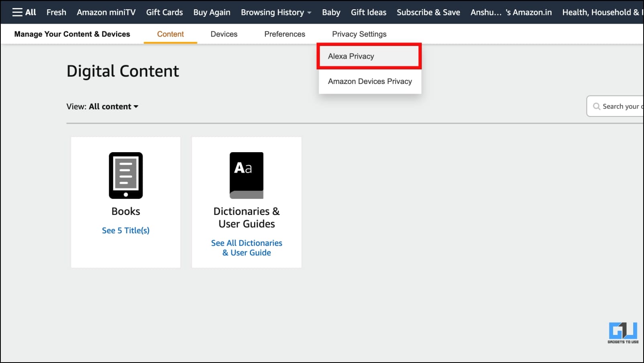
Task: Click See 5 Title(s) link
Action: coord(126,230)
